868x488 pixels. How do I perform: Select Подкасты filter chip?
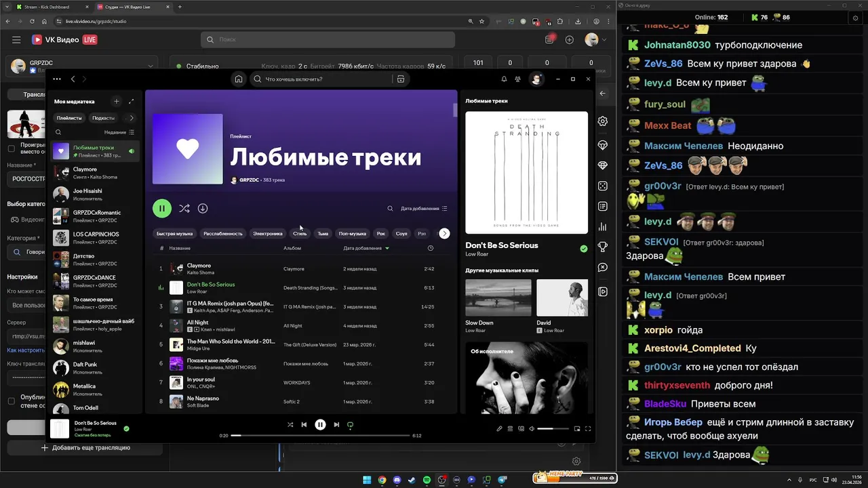click(x=103, y=118)
